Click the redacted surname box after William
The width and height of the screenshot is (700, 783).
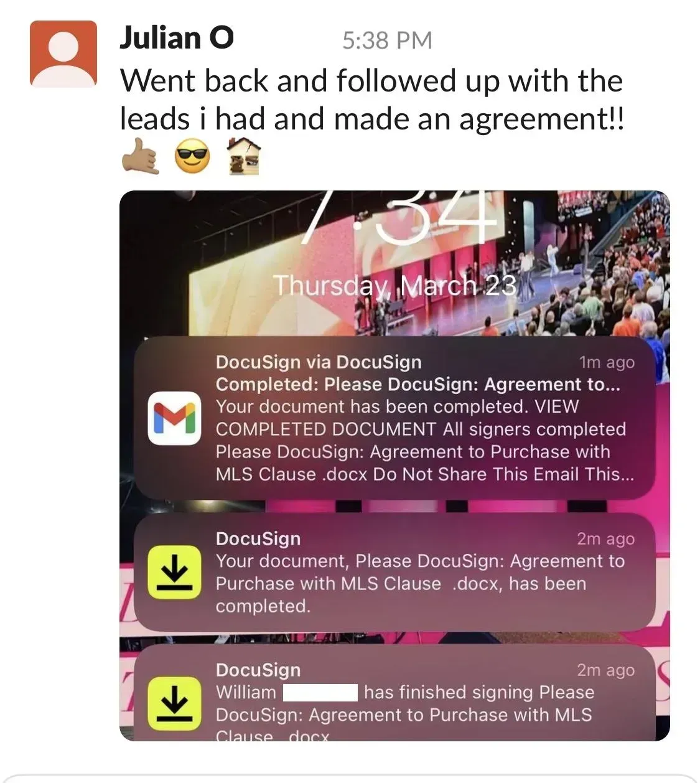pyautogui.click(x=320, y=693)
